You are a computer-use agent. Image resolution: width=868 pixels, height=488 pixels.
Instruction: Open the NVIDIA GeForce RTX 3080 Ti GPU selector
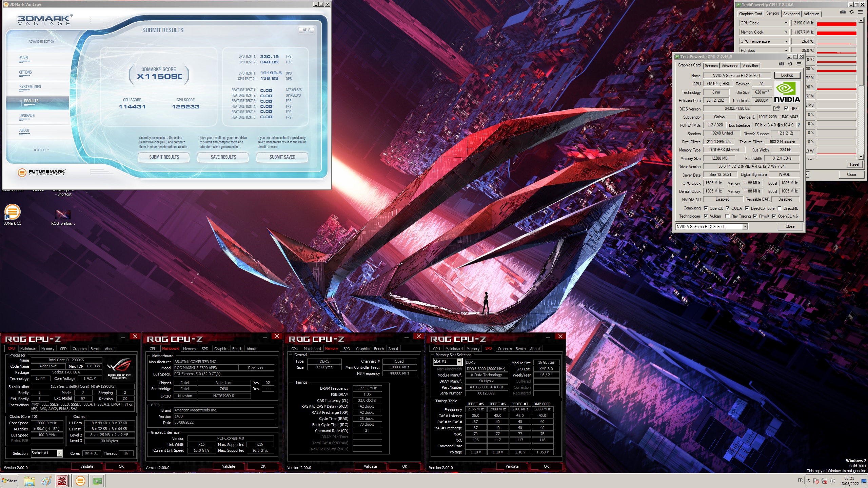tap(711, 226)
